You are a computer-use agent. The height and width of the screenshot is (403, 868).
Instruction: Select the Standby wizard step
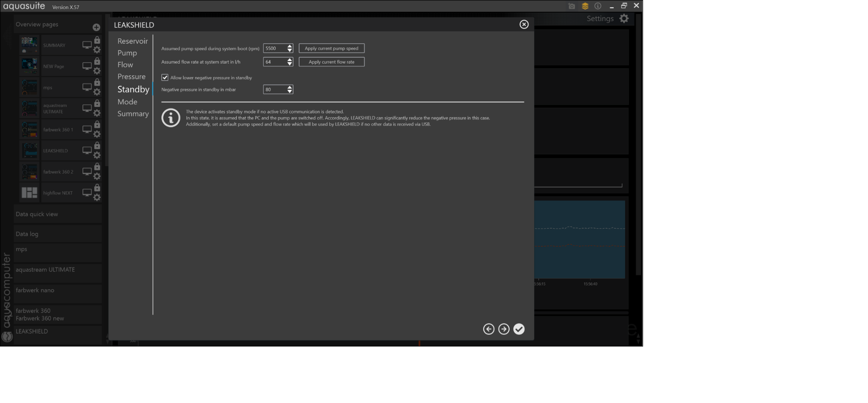click(133, 89)
